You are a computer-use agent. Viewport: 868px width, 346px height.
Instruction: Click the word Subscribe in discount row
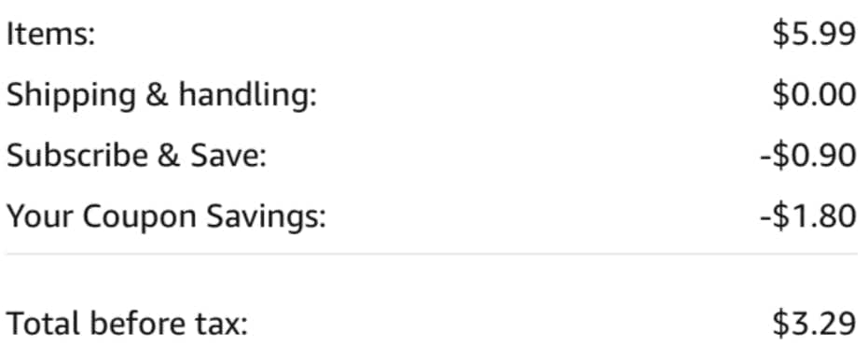coord(77,156)
